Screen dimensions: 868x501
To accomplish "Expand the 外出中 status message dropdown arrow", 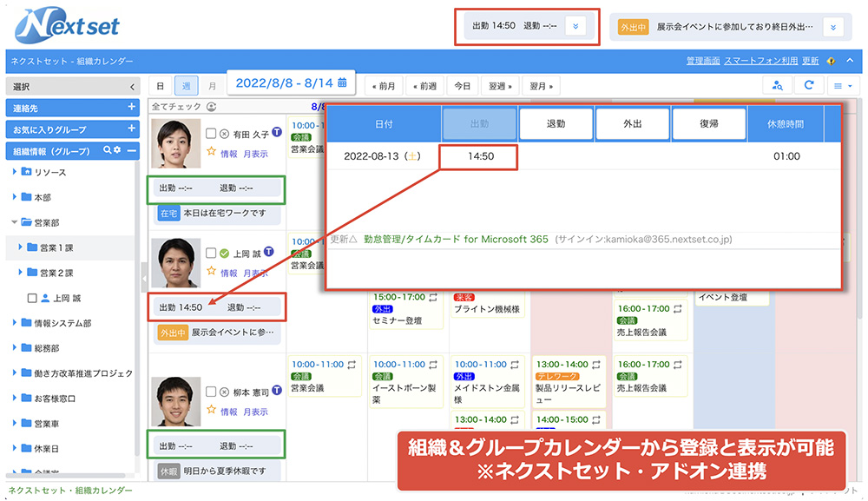I will pyautogui.click(x=833, y=27).
